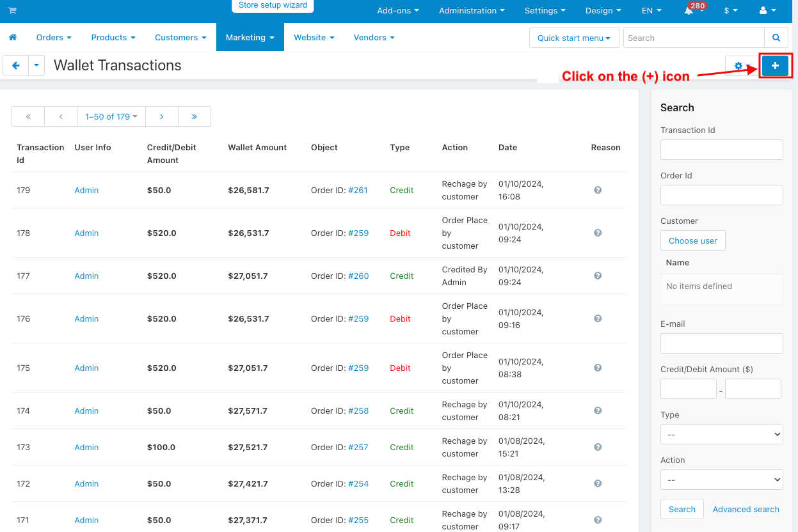Open the Products menu
Viewport: 798px width, 532px height.
tap(113, 38)
